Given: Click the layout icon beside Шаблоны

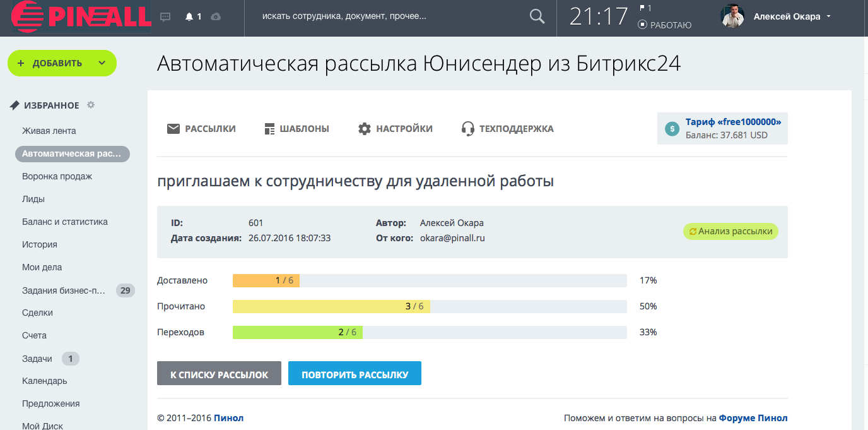Looking at the screenshot, I should [x=269, y=129].
